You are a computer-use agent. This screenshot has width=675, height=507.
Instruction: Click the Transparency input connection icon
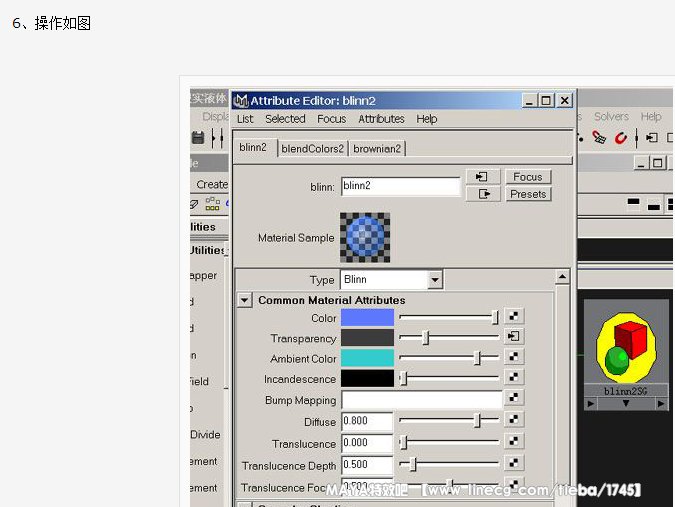pos(513,336)
